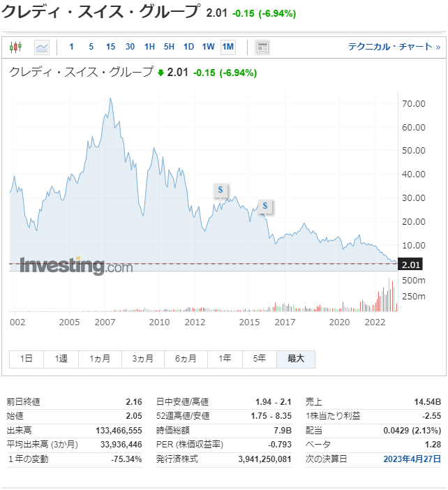Click the ベータ value 1.28
This screenshot has height=490, width=448.
click(x=433, y=445)
